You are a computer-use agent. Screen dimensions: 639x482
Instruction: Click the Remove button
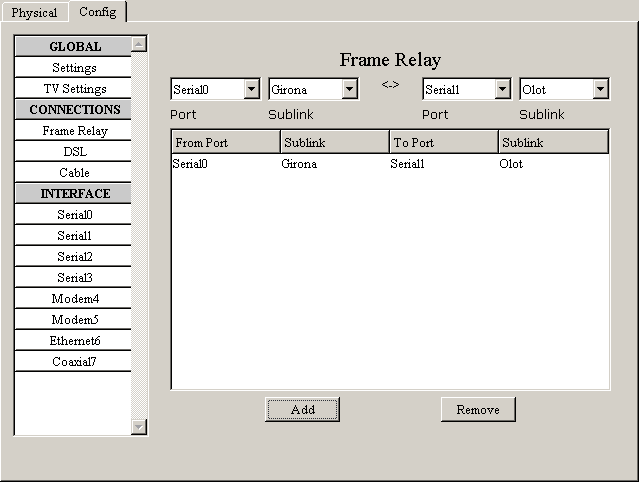(477, 409)
